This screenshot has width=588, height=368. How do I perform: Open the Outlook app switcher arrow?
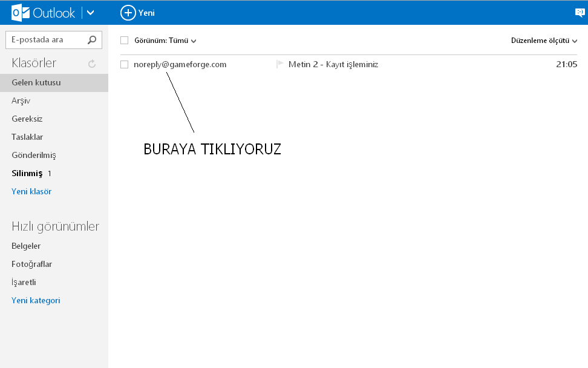click(x=90, y=13)
